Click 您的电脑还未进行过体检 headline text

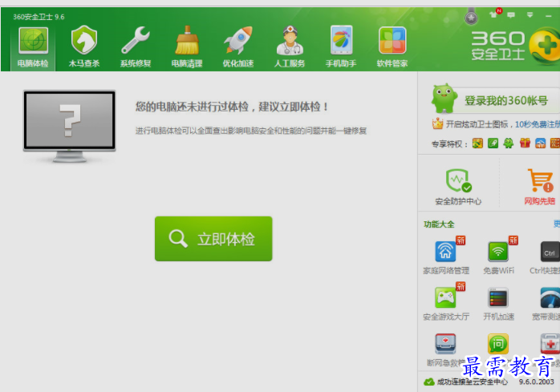click(x=231, y=107)
